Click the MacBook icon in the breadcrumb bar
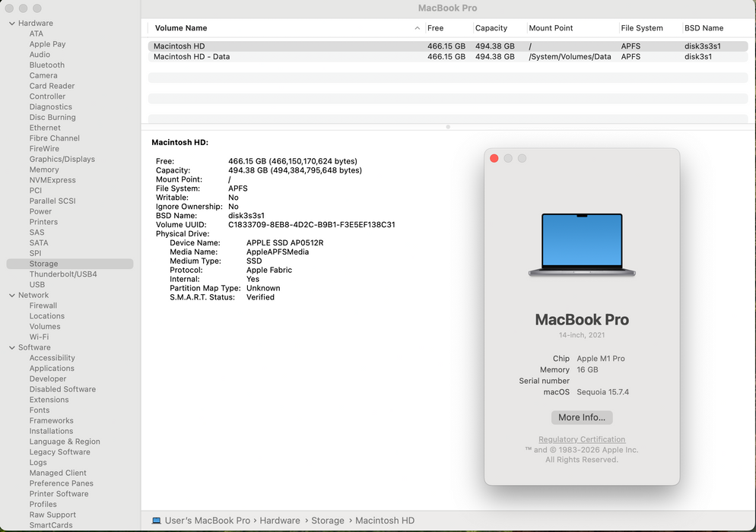The image size is (756, 532). tap(156, 521)
